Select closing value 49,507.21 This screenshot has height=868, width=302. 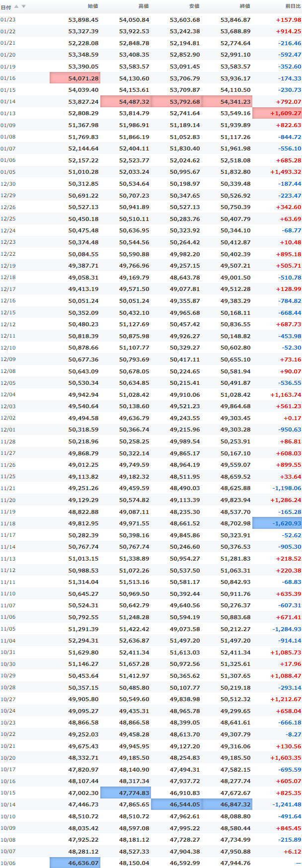click(235, 266)
